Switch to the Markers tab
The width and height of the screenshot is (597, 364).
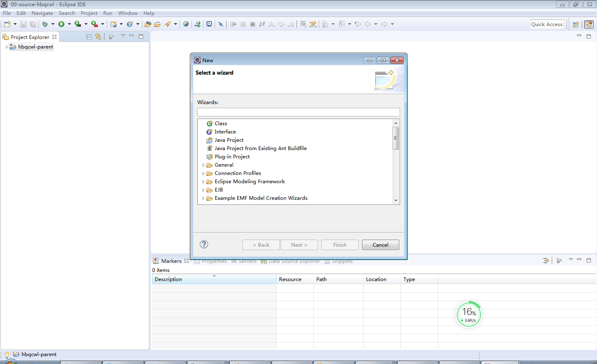tap(171, 261)
